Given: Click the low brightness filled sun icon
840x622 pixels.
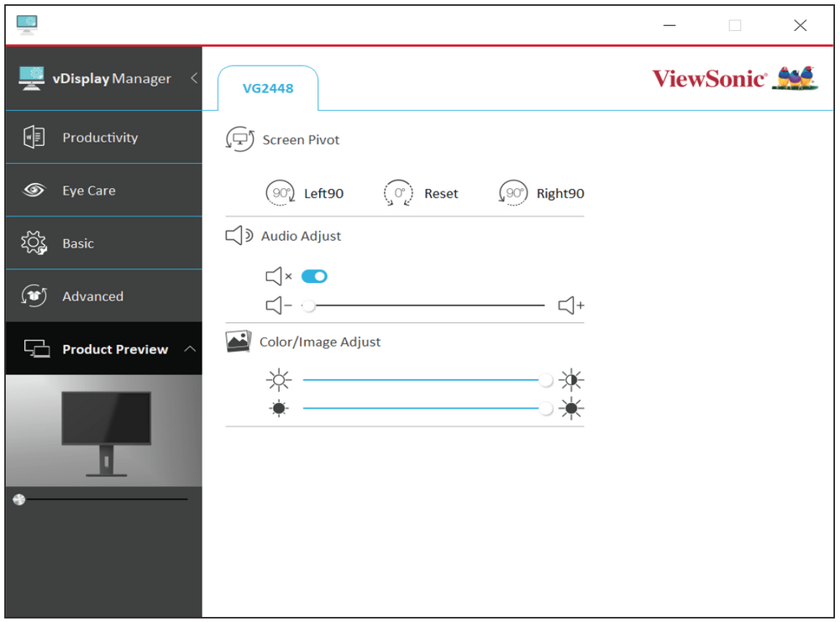Looking at the screenshot, I should [279, 409].
